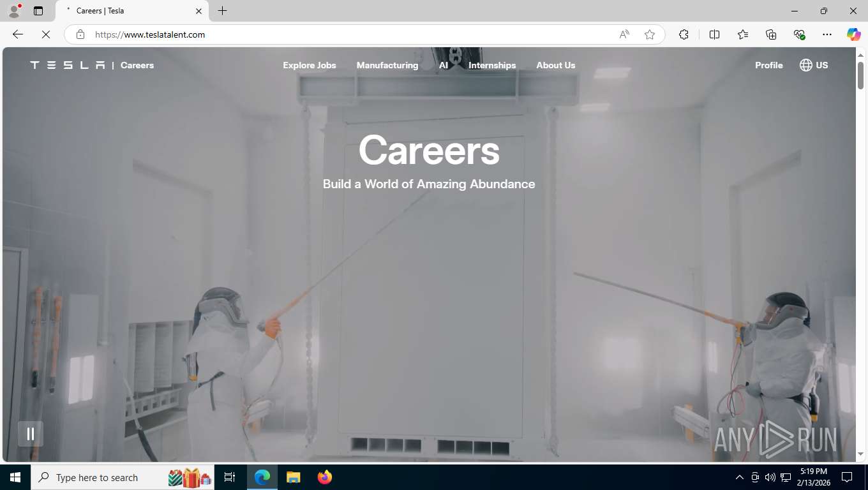868x490 pixels.
Task: Open the browser profile avatar
Action: (14, 11)
